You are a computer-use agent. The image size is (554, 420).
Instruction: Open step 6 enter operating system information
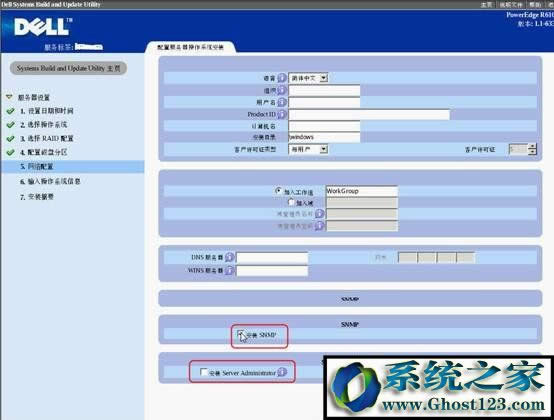[x=50, y=181]
